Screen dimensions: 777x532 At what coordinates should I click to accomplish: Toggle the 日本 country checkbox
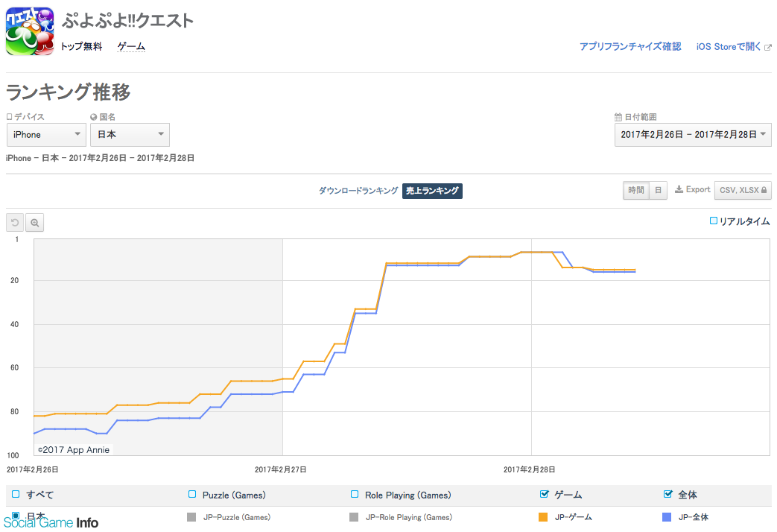16,516
